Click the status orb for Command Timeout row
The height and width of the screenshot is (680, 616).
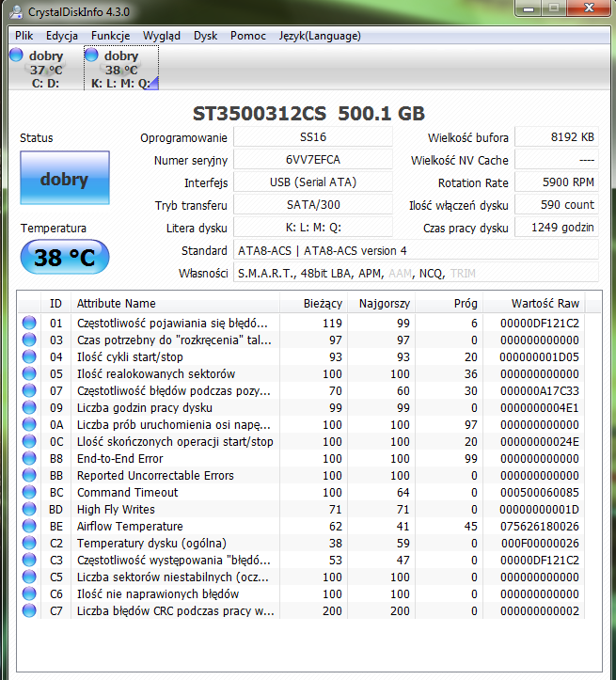[29, 493]
